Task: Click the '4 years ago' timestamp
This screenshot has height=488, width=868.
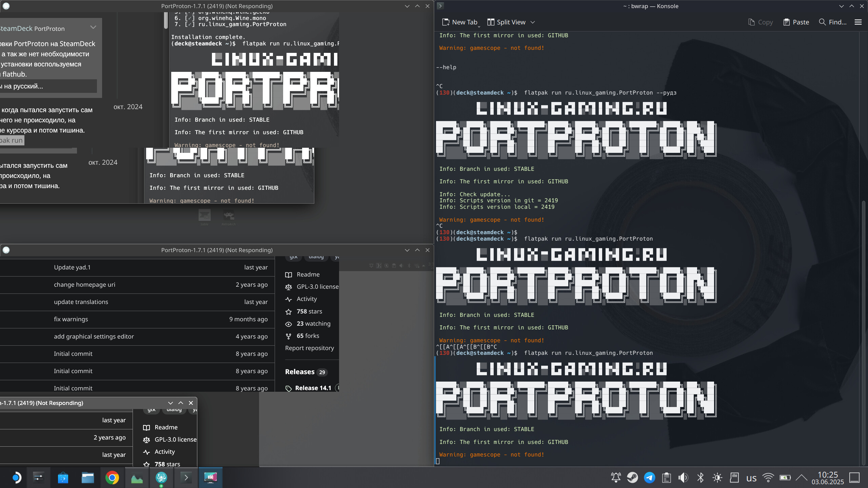Action: point(252,337)
